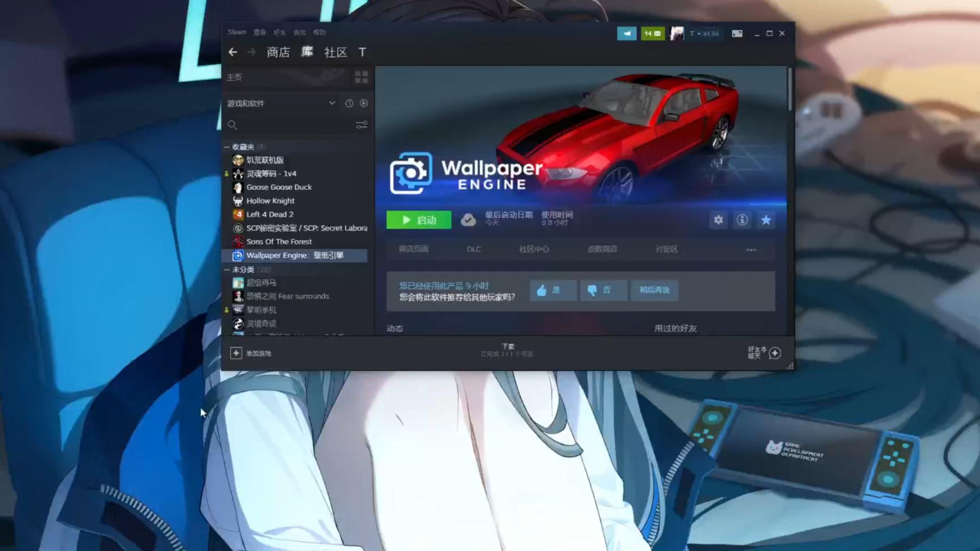The image size is (980, 551).
Task: Open the Steam menu
Action: click(237, 32)
